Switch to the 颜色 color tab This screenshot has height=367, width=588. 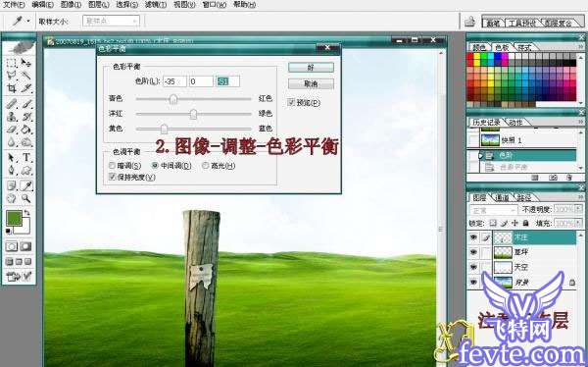(479, 47)
